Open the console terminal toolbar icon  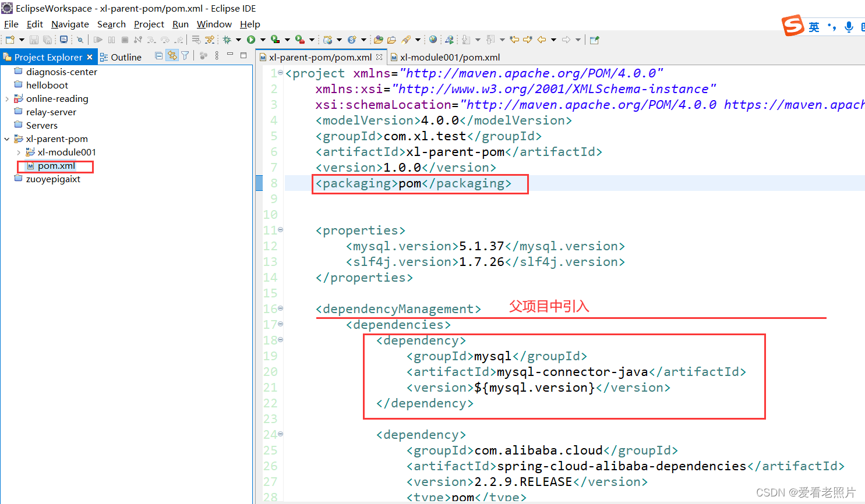64,40
